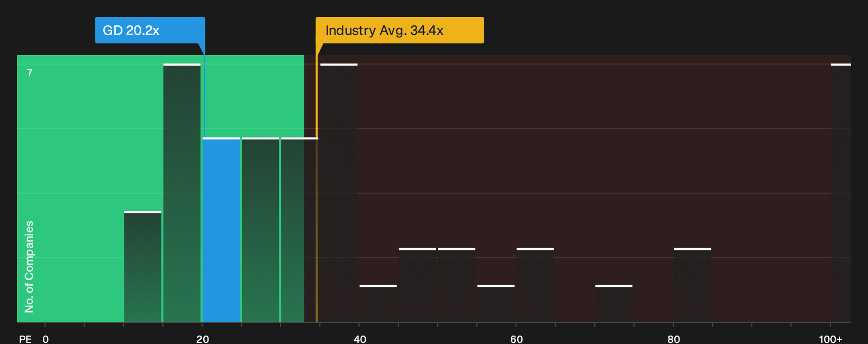
Task: Select the 100+ bar at the right edge
Action: (841, 193)
